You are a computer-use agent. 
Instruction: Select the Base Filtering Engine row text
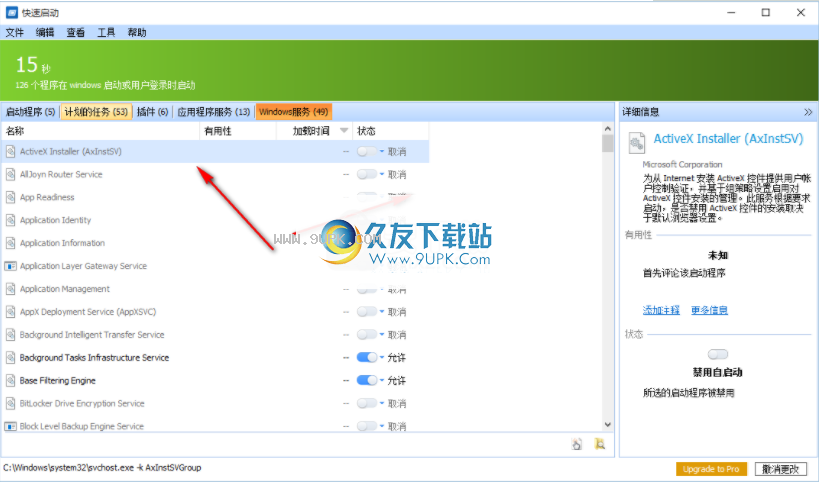pyautogui.click(x=57, y=381)
